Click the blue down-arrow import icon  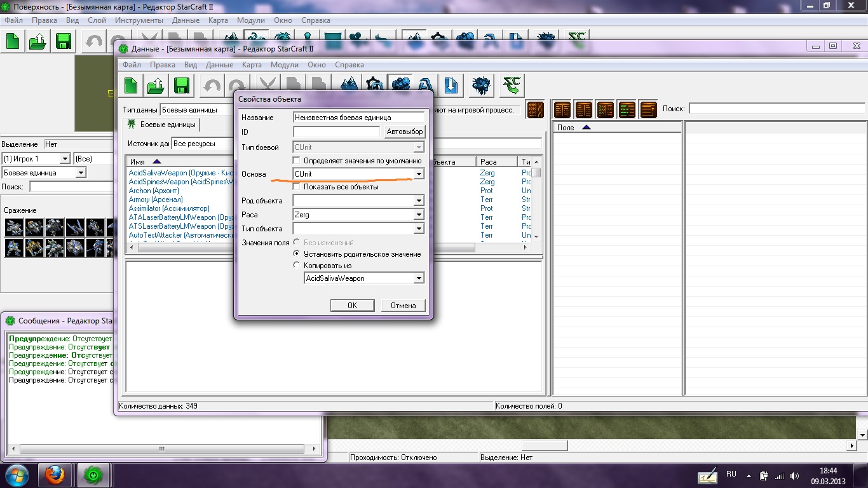coord(451,85)
